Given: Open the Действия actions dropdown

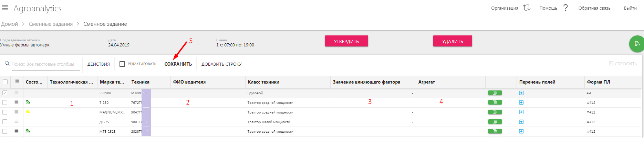Looking at the screenshot, I should (x=98, y=64).
